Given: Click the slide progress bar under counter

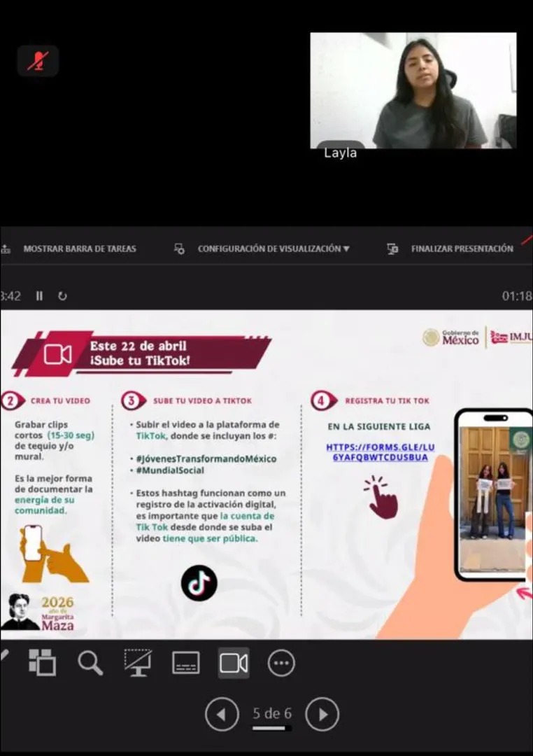Looking at the screenshot, I should (272, 728).
